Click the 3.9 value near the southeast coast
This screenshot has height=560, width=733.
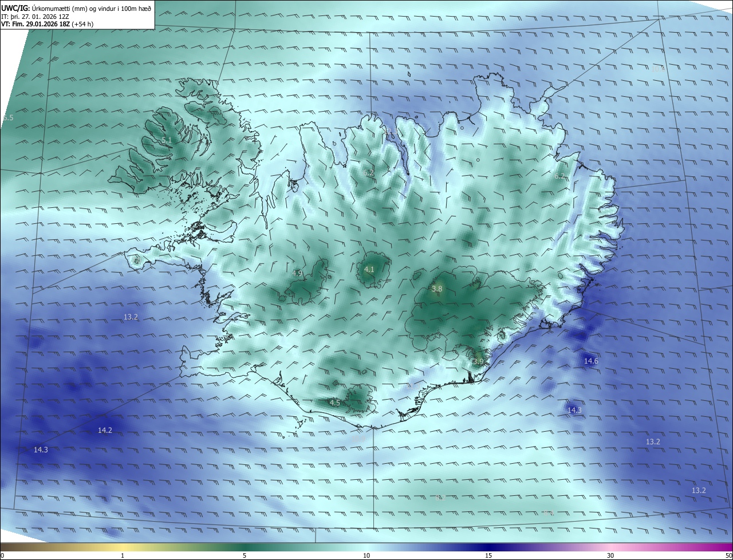coord(479,361)
